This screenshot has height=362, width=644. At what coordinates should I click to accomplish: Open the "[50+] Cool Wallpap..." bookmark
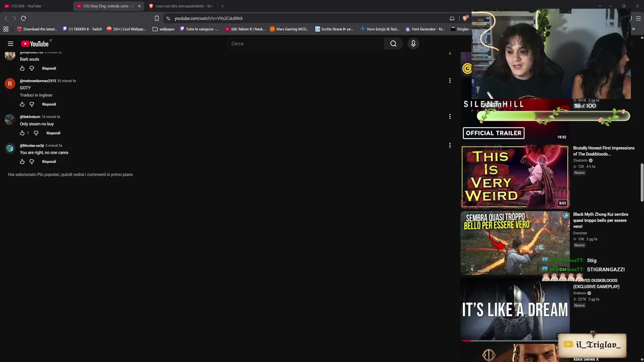pos(126,29)
